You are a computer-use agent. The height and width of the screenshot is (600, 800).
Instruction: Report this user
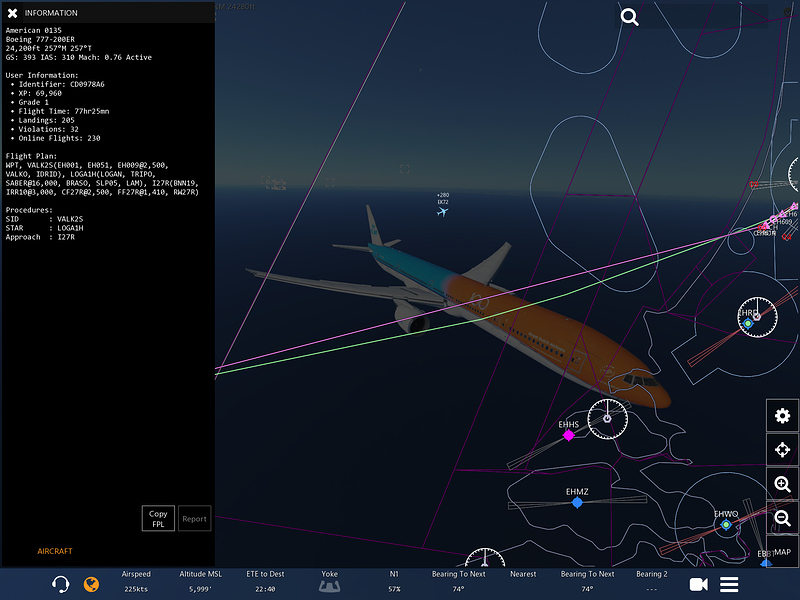194,518
